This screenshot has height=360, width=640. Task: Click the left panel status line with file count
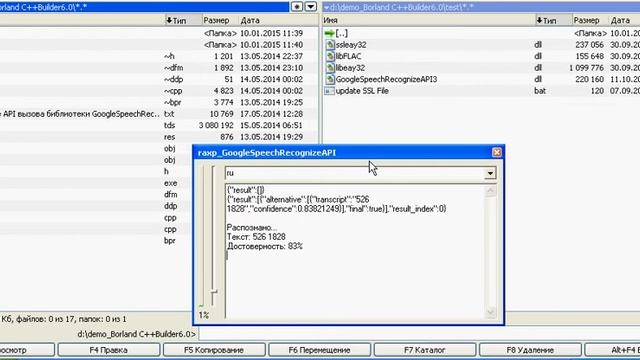click(64, 319)
